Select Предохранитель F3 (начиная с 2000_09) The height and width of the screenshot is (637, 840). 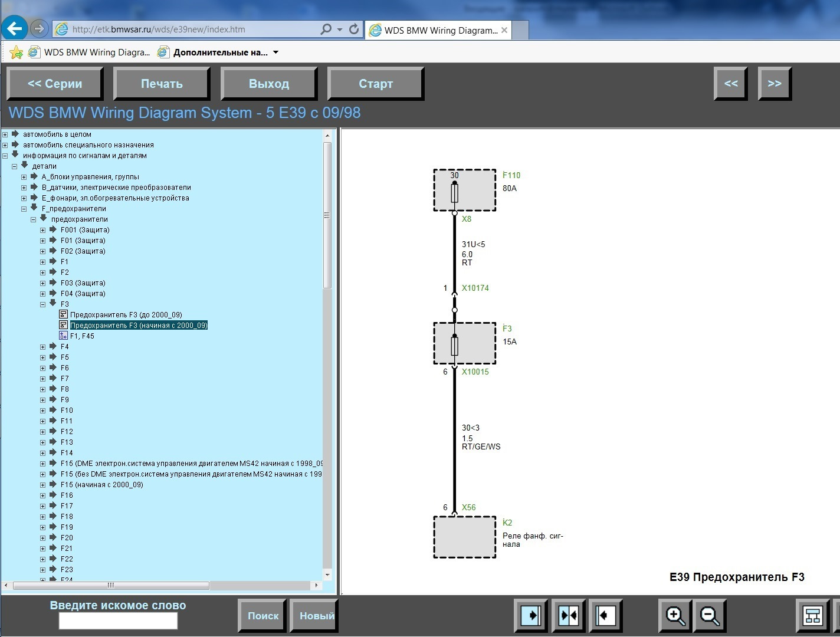tap(139, 326)
